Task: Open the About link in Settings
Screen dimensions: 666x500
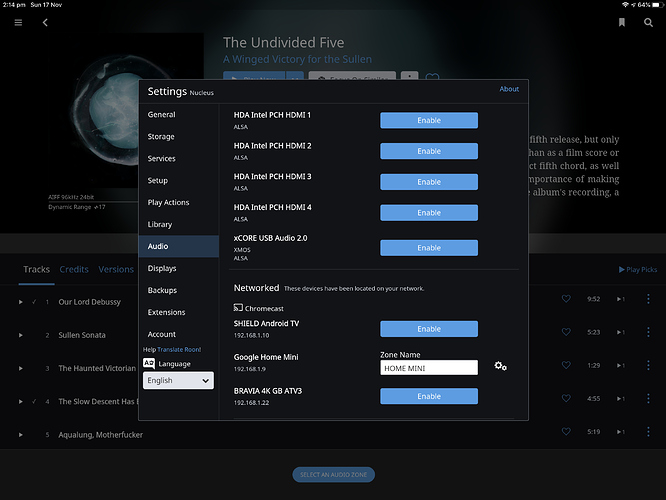Action: click(x=509, y=89)
